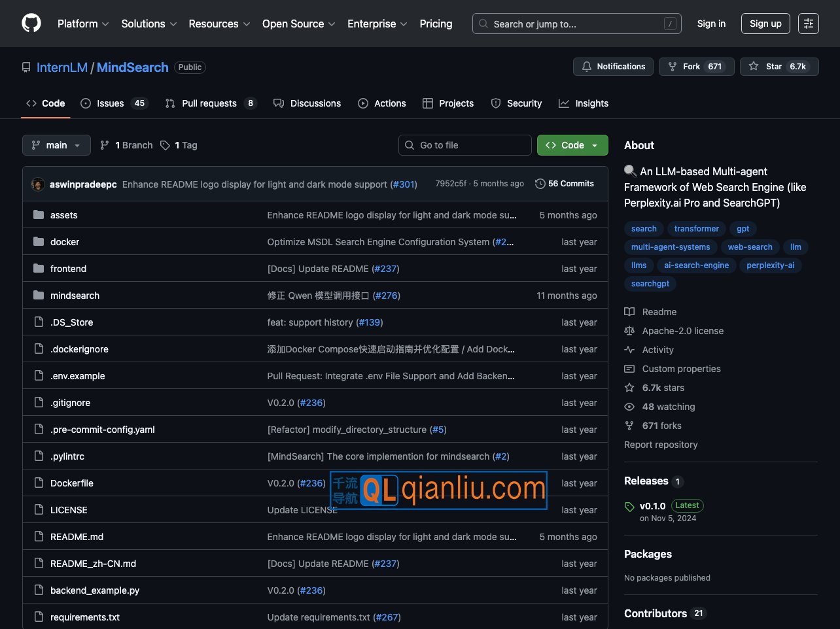The width and height of the screenshot is (840, 629).
Task: Click the mindsearch folder icon
Action: (x=39, y=296)
